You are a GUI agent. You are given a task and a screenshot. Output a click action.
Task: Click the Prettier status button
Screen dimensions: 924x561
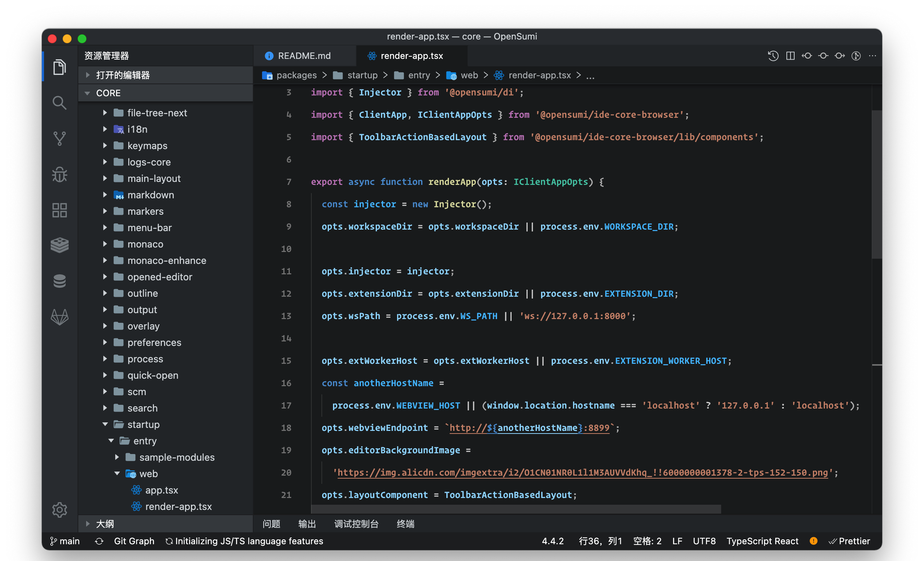pyautogui.click(x=849, y=541)
